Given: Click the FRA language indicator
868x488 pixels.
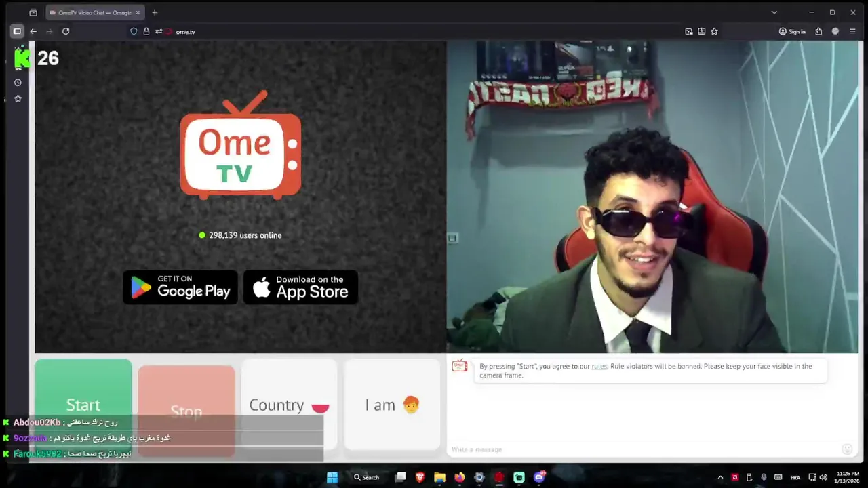Looking at the screenshot, I should click(x=795, y=477).
